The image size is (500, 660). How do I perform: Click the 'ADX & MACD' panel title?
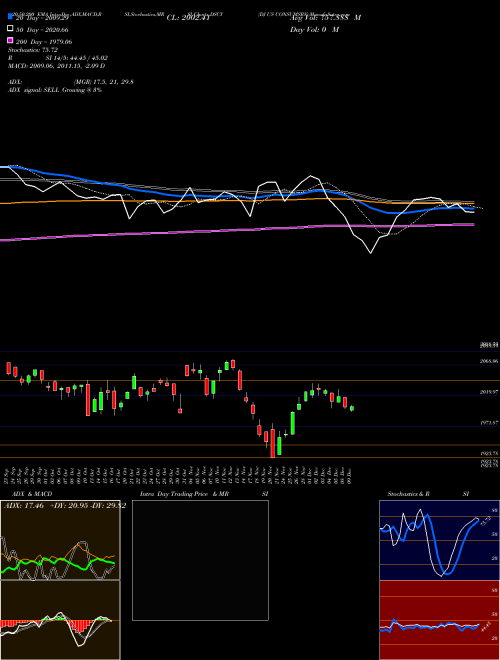pos(32,494)
